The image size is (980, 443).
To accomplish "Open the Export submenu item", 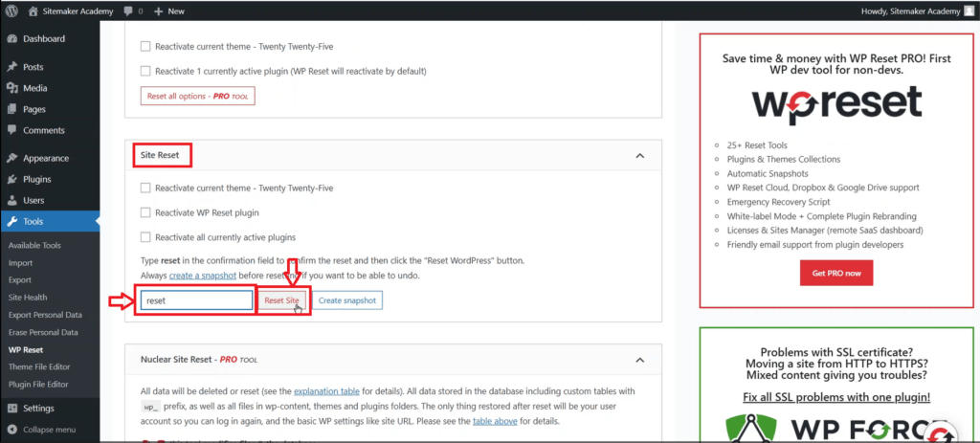I will (x=20, y=280).
